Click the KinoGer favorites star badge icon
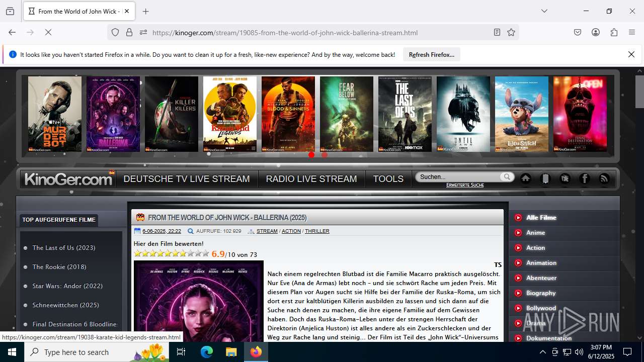 [x=565, y=178]
